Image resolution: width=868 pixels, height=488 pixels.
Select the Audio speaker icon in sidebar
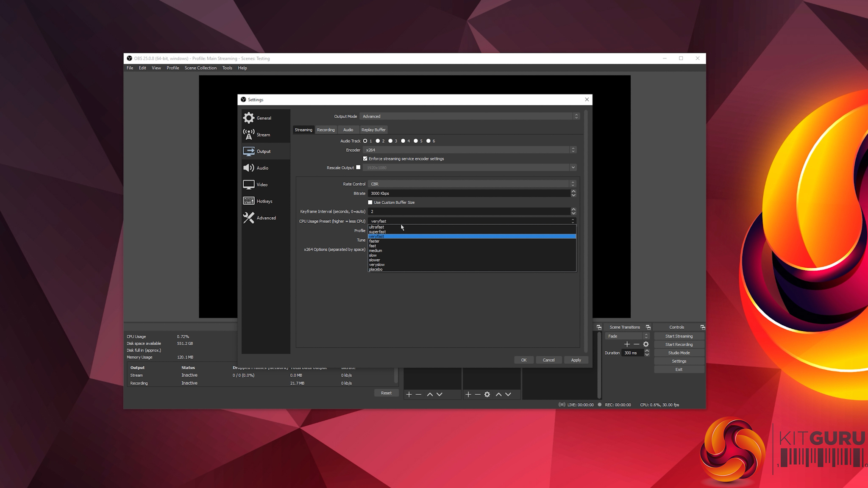click(x=249, y=168)
